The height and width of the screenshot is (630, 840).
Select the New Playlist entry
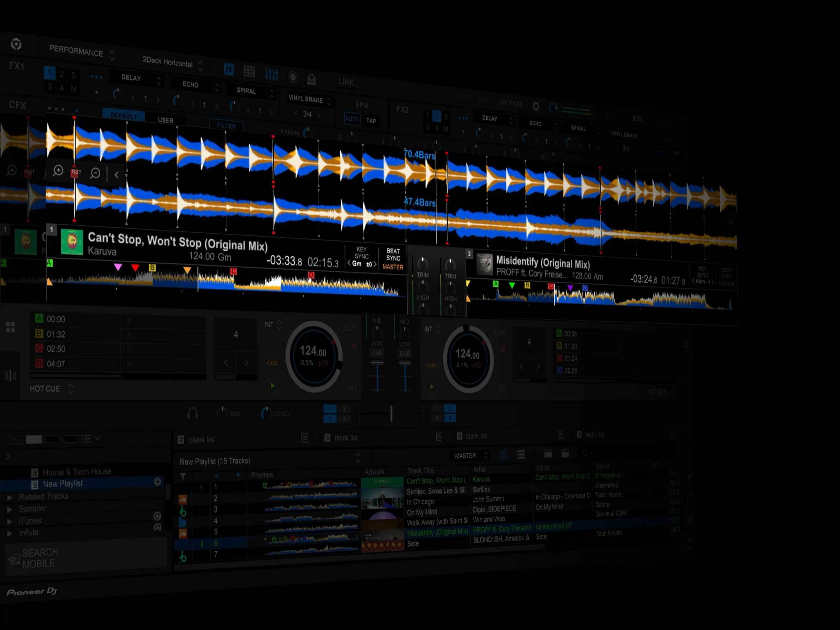[x=63, y=484]
